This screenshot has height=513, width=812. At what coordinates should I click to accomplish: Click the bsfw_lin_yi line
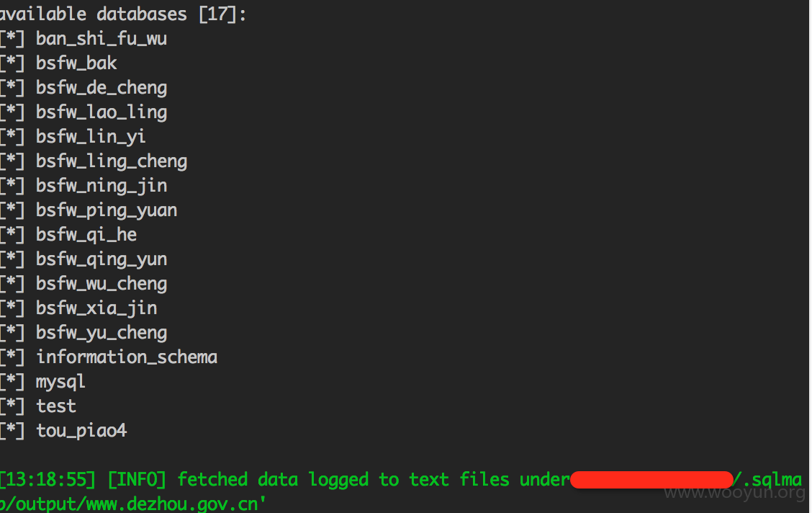91,137
